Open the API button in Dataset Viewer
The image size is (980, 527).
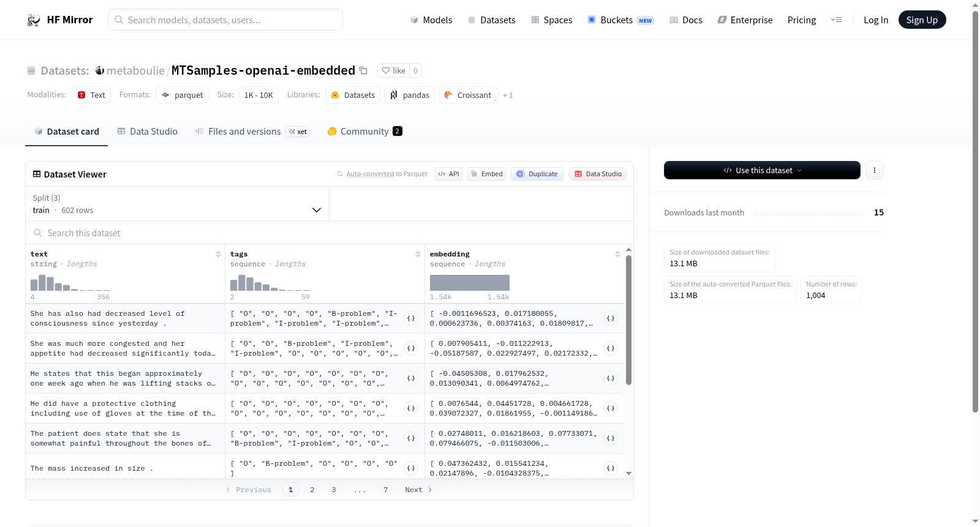pyautogui.click(x=448, y=174)
